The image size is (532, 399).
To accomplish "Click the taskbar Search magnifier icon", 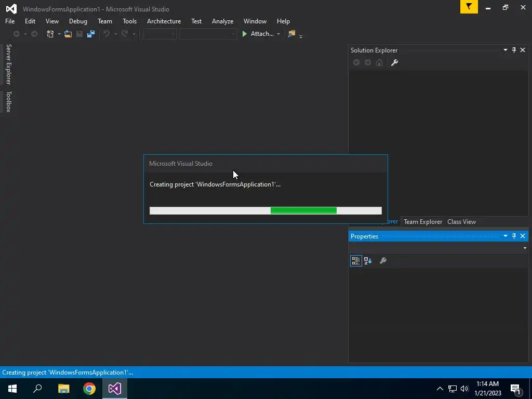I will point(37,389).
